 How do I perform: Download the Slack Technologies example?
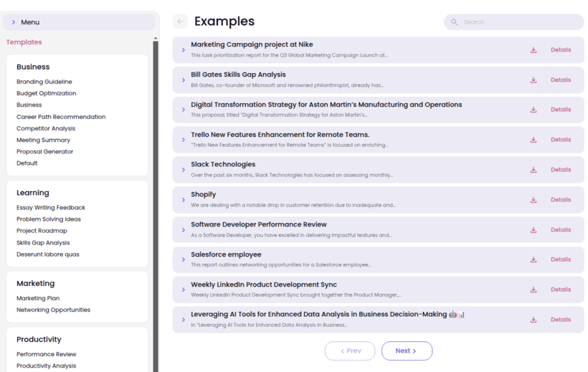click(533, 170)
